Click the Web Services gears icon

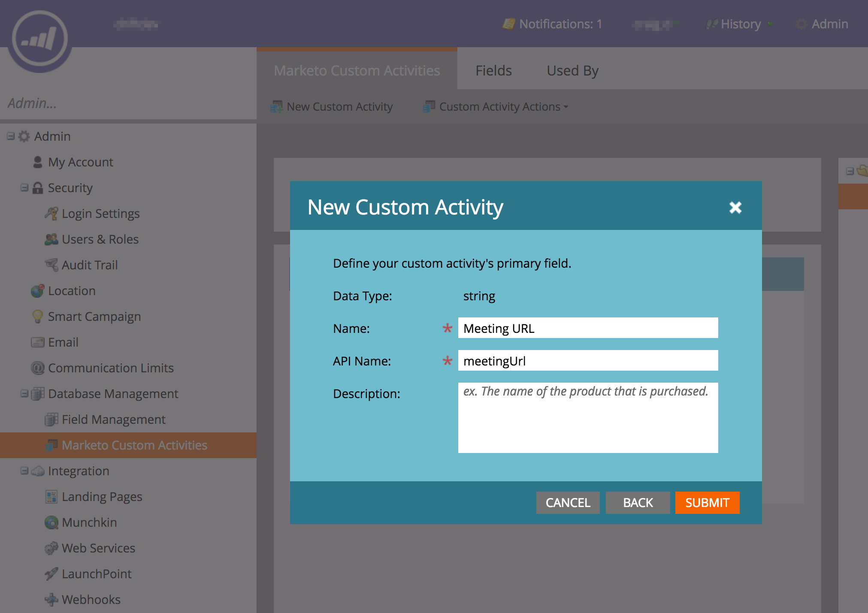coord(51,548)
